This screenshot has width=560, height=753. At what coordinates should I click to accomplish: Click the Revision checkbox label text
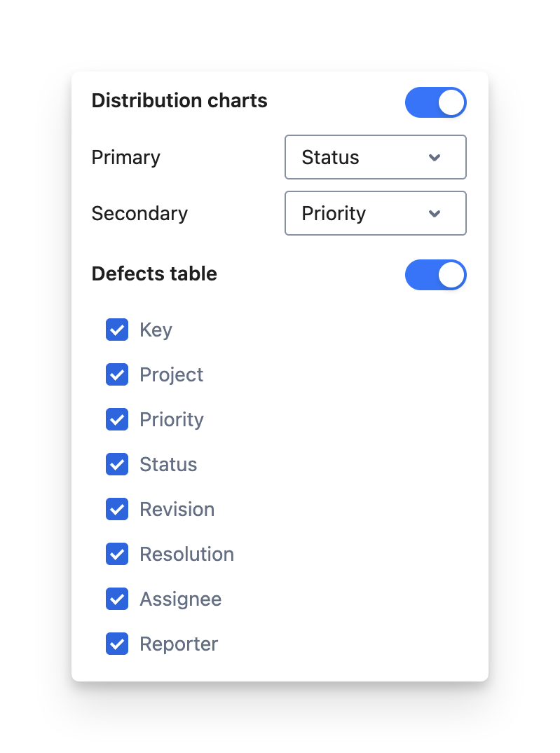pyautogui.click(x=177, y=509)
